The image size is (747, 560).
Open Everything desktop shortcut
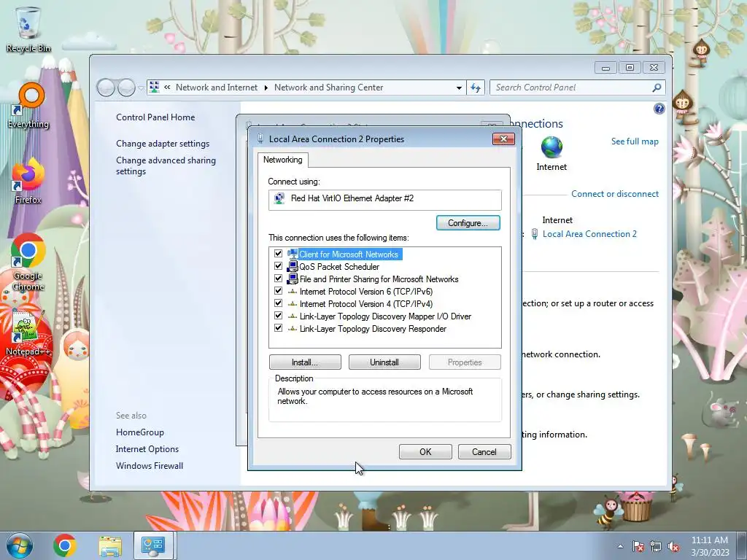pyautogui.click(x=28, y=106)
